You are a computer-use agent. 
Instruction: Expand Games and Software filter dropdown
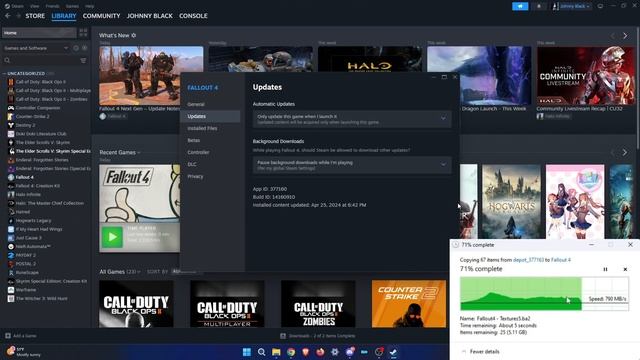tap(36, 48)
